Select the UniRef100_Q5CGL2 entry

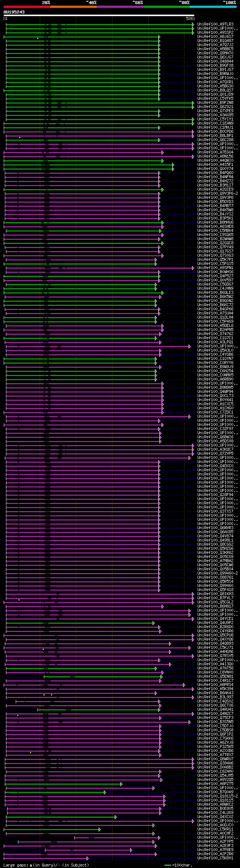pyautogui.click(x=215, y=602)
